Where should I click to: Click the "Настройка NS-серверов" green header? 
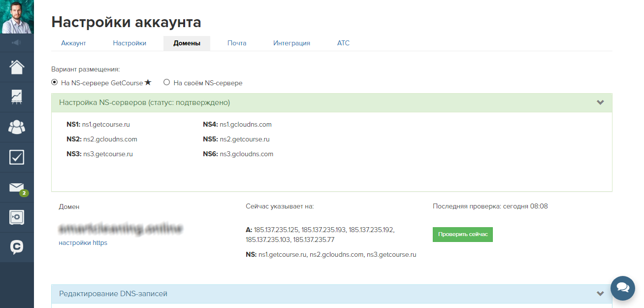click(332, 103)
